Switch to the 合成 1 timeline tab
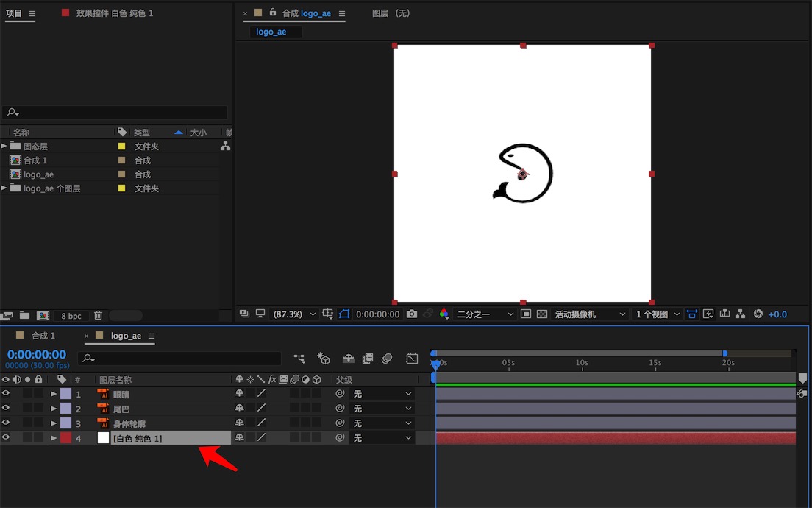812x508 pixels. [43, 336]
